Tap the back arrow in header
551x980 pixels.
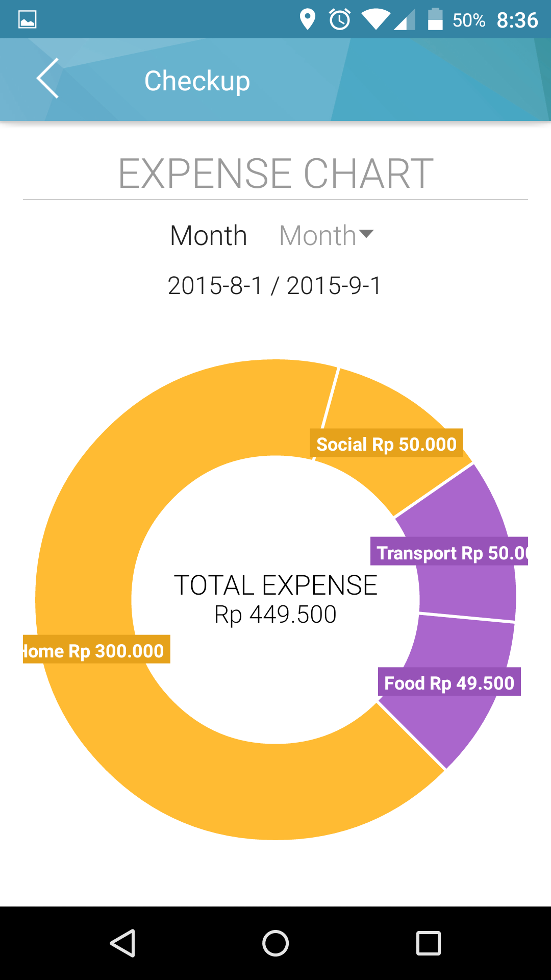(x=48, y=79)
